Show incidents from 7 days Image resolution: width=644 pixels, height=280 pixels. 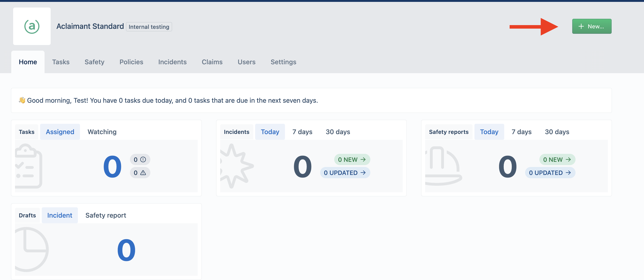(x=302, y=132)
